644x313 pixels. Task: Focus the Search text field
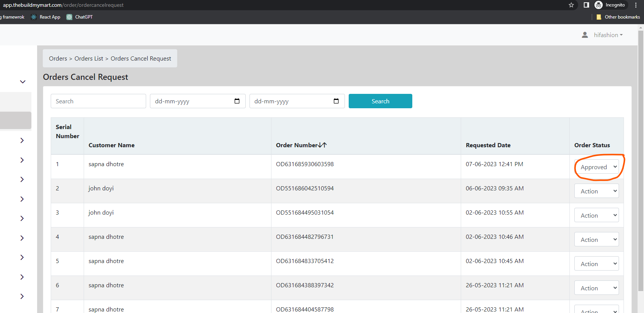coord(98,101)
